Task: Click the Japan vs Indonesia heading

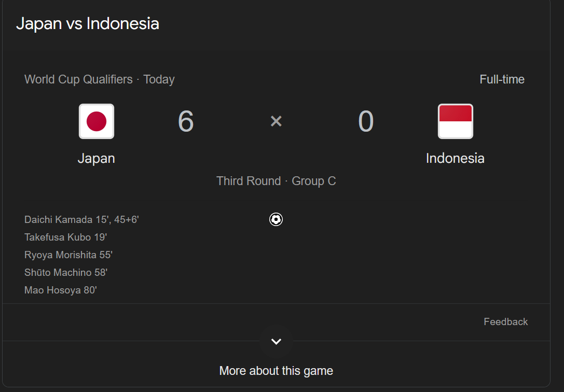Action: click(88, 24)
